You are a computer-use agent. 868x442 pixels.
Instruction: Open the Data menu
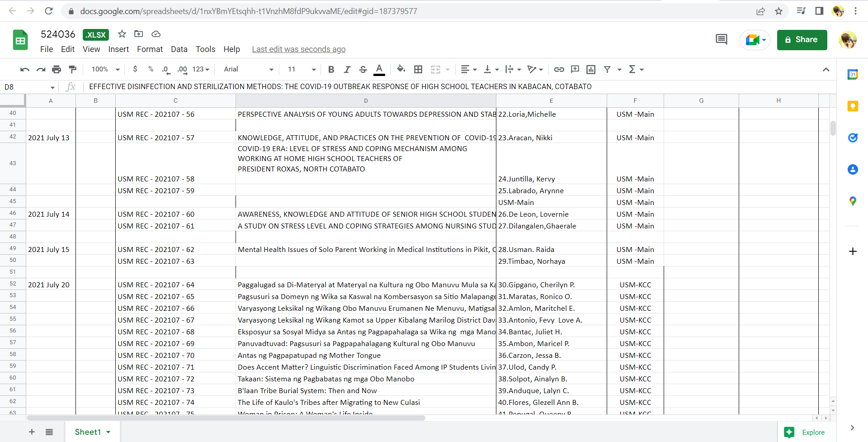179,49
